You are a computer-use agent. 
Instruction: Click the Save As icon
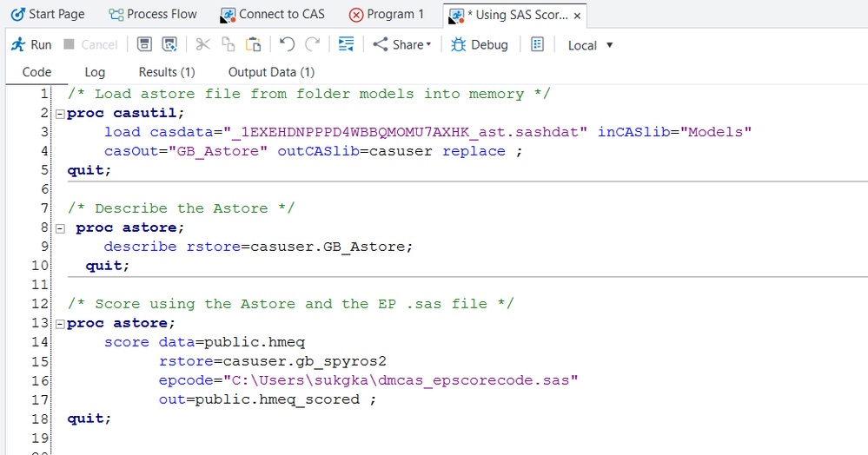pos(170,44)
